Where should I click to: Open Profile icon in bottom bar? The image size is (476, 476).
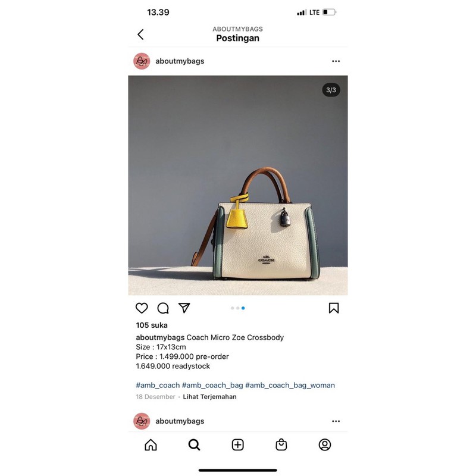325,444
